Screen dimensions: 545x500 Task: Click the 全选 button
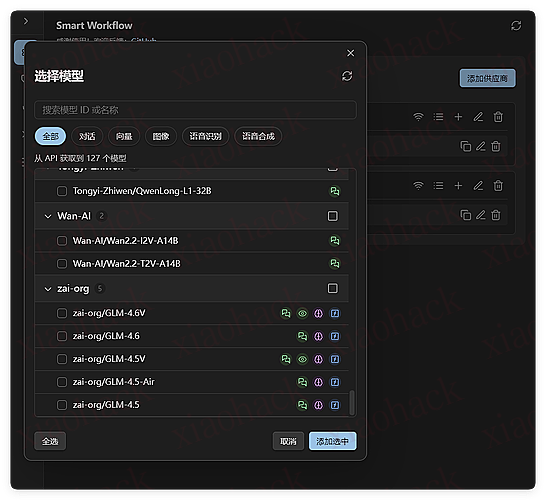(50, 441)
